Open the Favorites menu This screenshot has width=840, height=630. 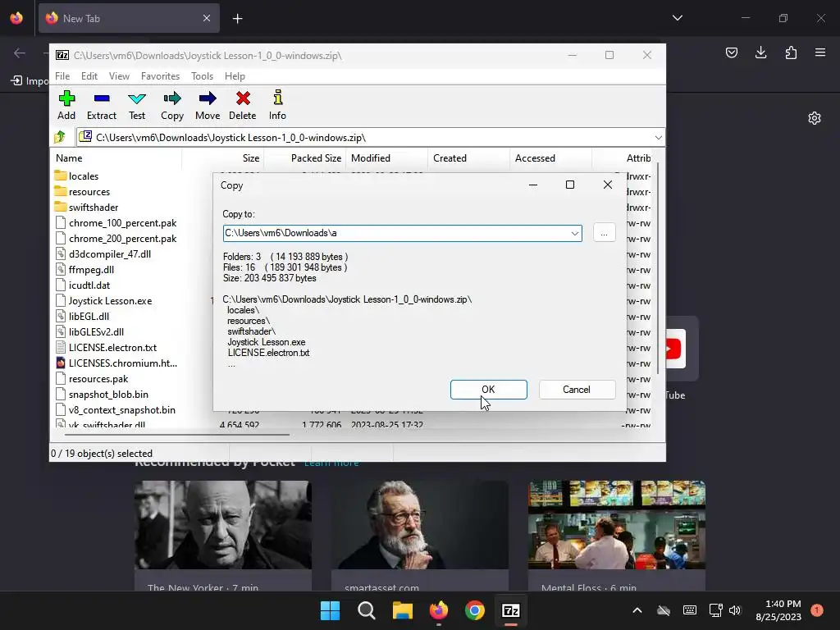[x=160, y=76]
